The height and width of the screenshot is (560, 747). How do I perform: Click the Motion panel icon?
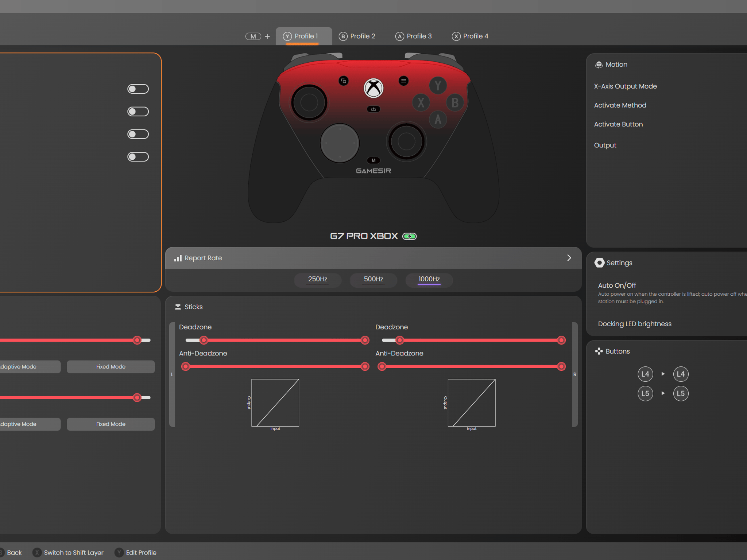(x=599, y=65)
